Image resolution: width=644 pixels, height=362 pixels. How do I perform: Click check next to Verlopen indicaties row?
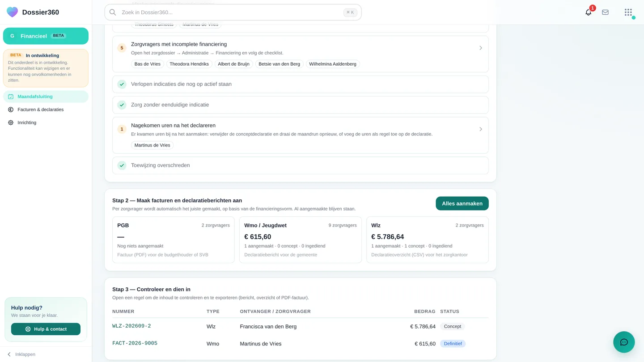click(122, 84)
